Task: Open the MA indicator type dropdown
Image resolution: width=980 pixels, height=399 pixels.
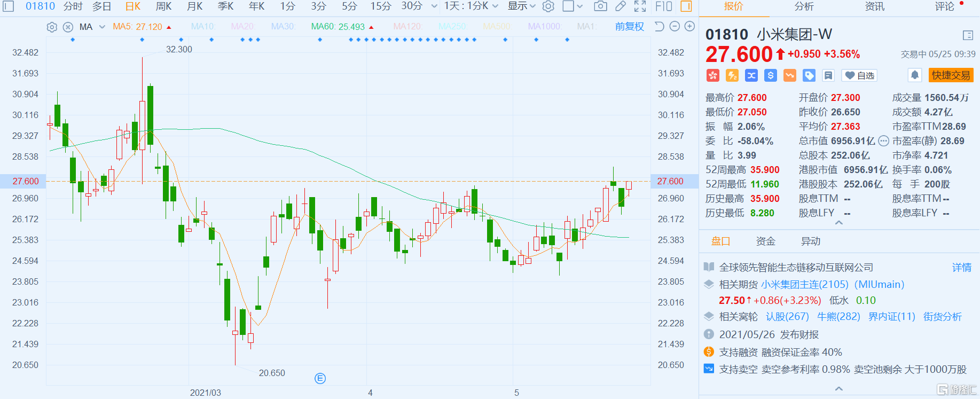Action: click(x=102, y=27)
